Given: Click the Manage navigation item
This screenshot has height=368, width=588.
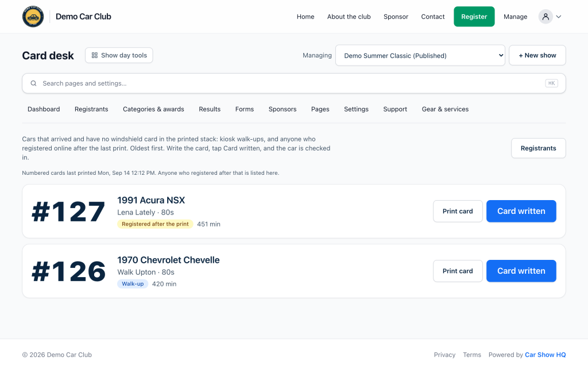Looking at the screenshot, I should click(x=515, y=17).
